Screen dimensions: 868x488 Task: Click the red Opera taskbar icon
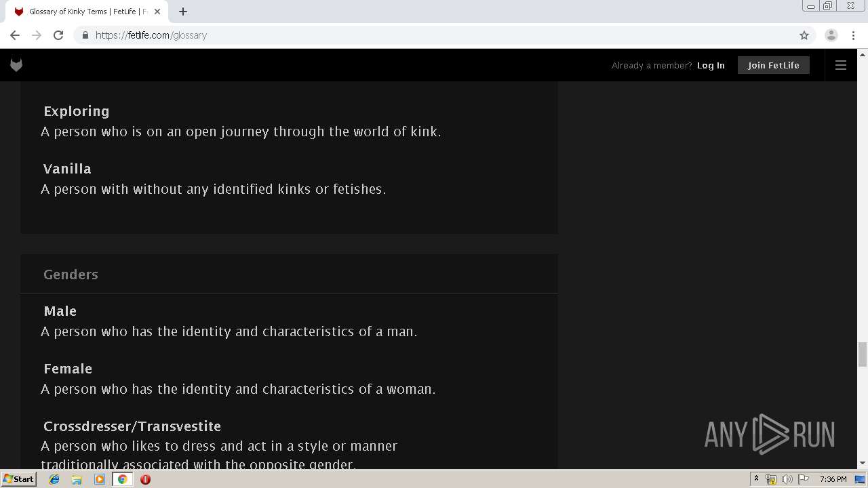[145, 479]
